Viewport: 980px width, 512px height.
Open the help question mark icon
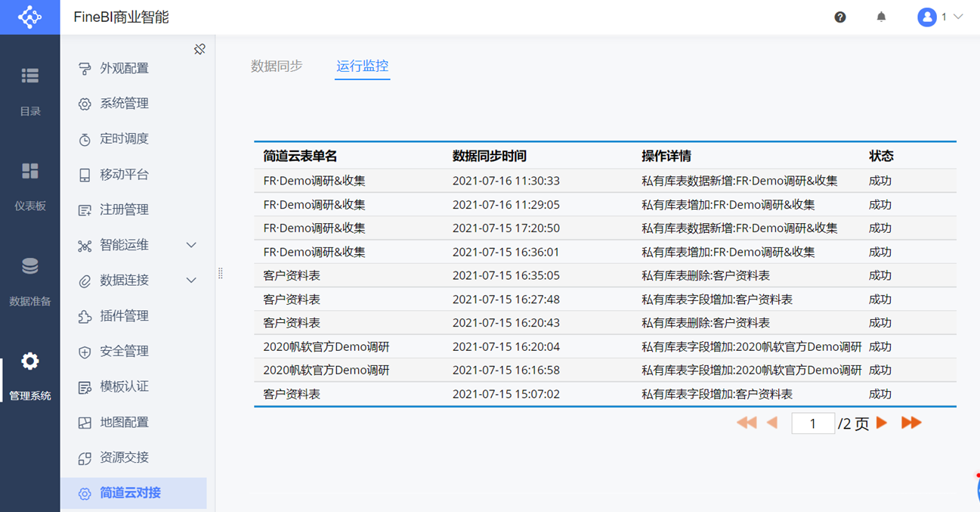tap(840, 17)
